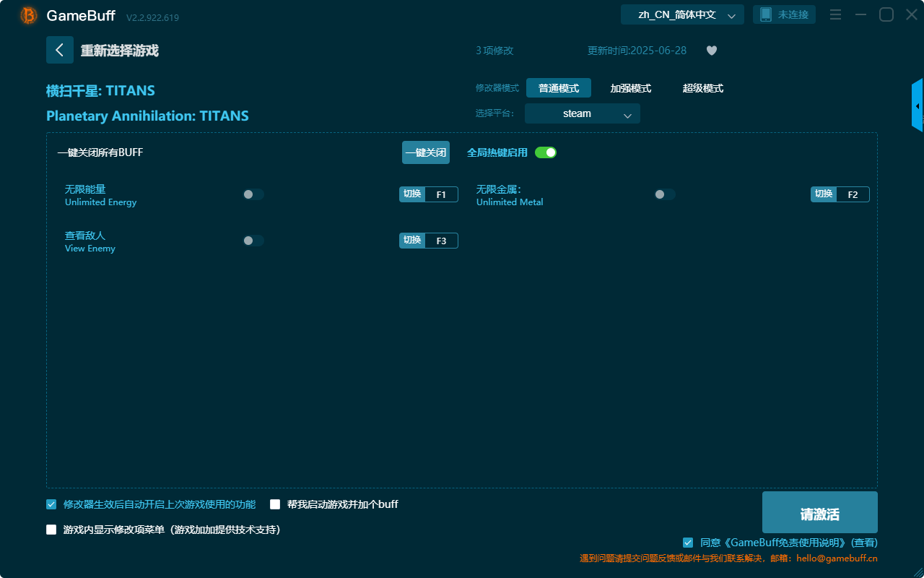924x578 pixels.
Task: Favorite this trainer with the heart icon
Action: [x=712, y=51]
